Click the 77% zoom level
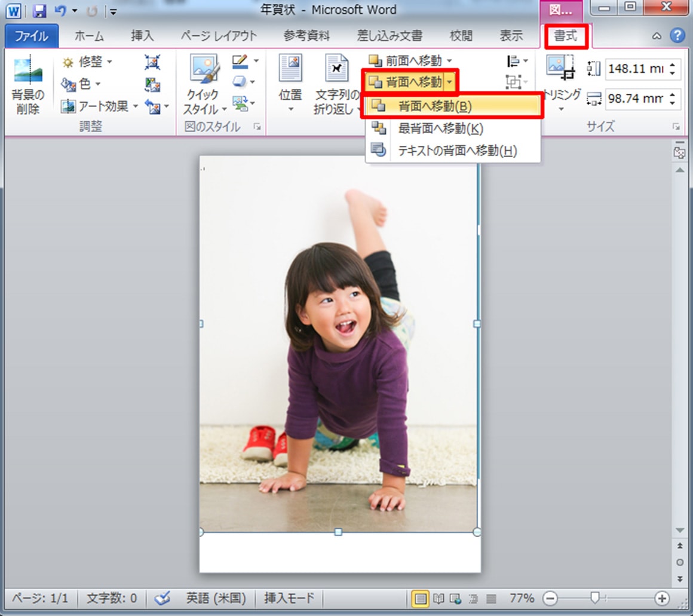 click(522, 598)
